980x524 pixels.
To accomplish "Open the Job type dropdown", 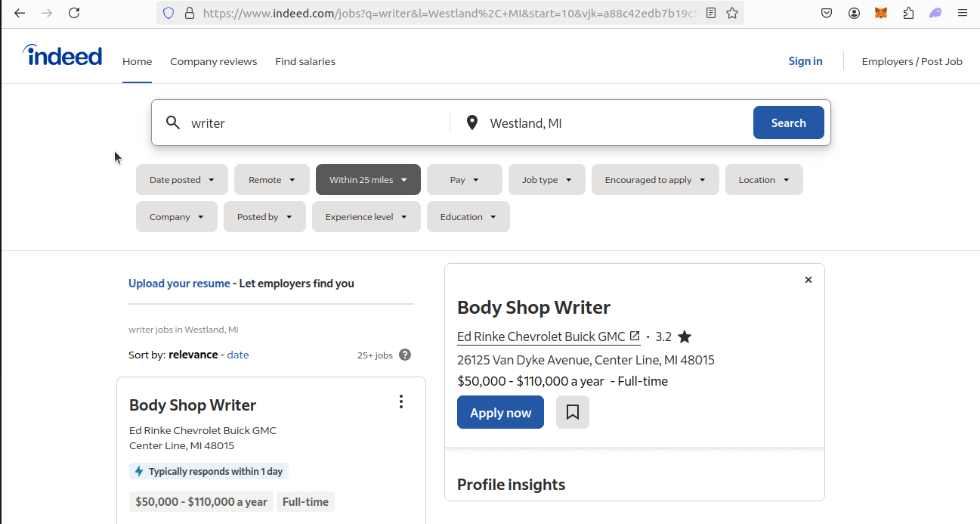I will pyautogui.click(x=547, y=180).
